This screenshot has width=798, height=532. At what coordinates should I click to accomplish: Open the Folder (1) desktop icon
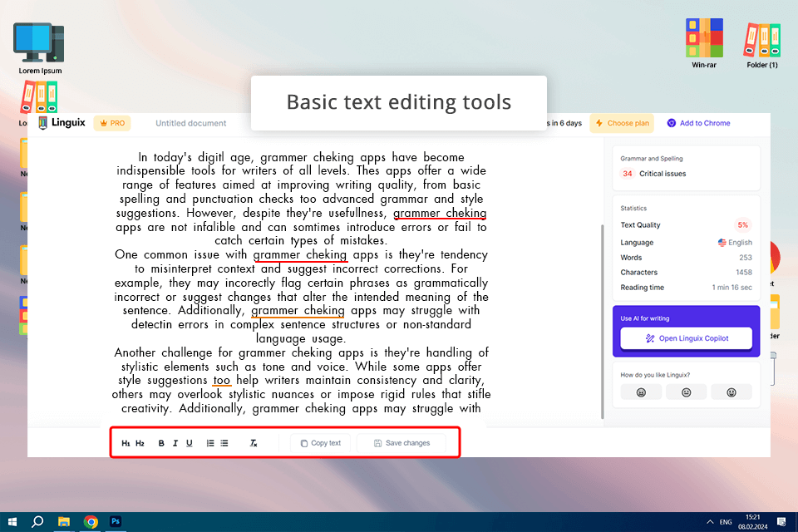[762, 45]
